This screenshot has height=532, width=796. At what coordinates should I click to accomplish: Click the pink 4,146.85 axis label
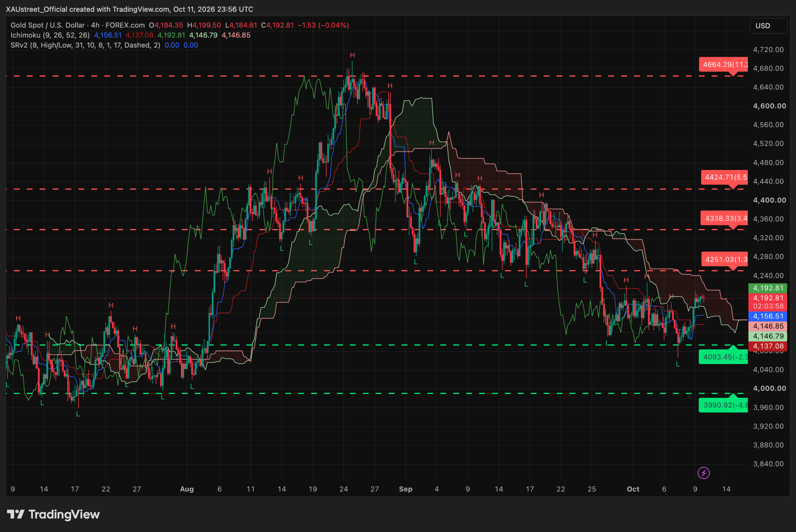pyautogui.click(x=768, y=326)
